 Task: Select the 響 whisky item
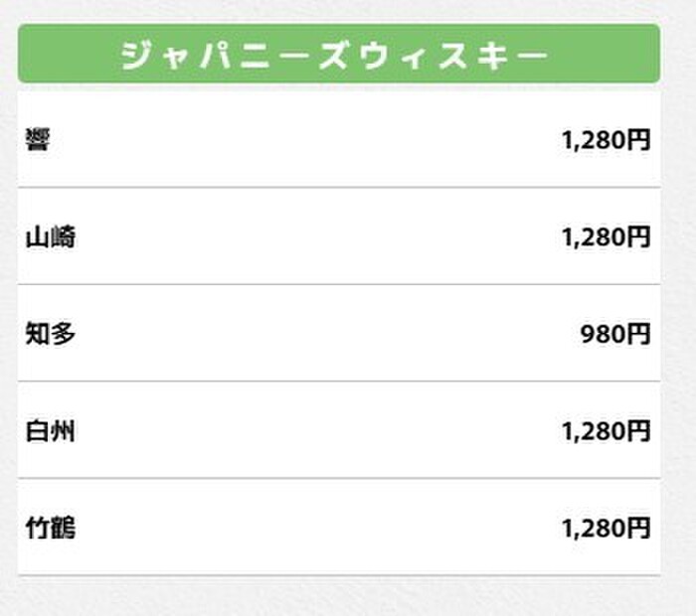38,140
